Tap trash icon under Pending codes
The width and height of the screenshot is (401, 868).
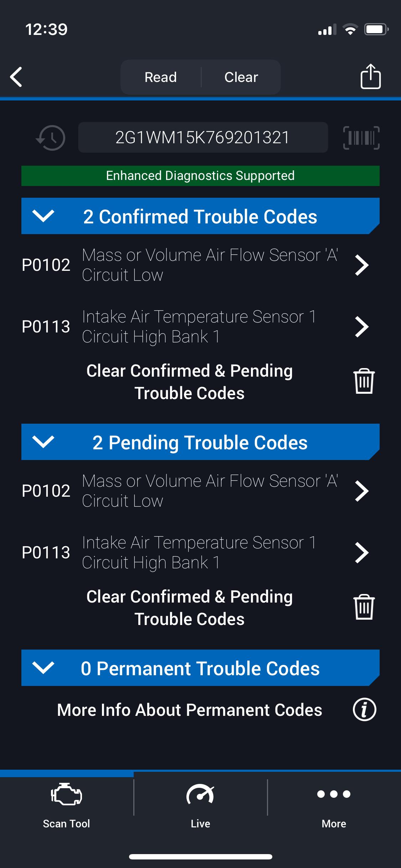[364, 607]
